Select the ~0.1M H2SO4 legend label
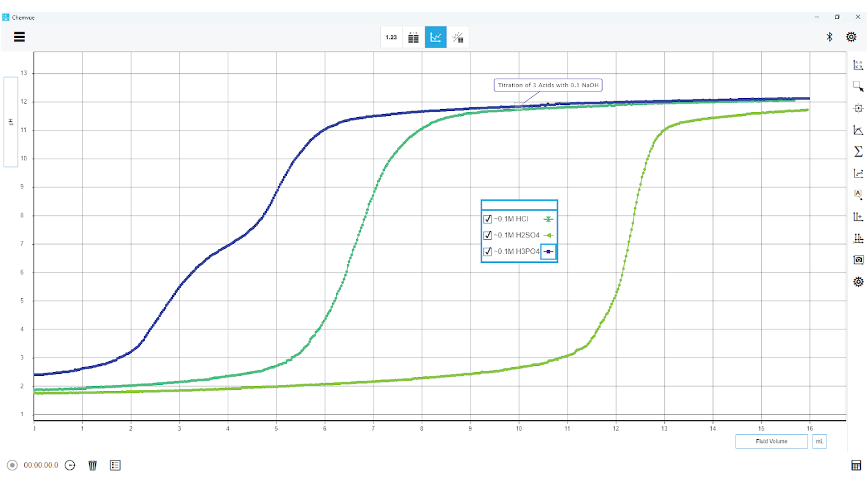 tap(516, 235)
